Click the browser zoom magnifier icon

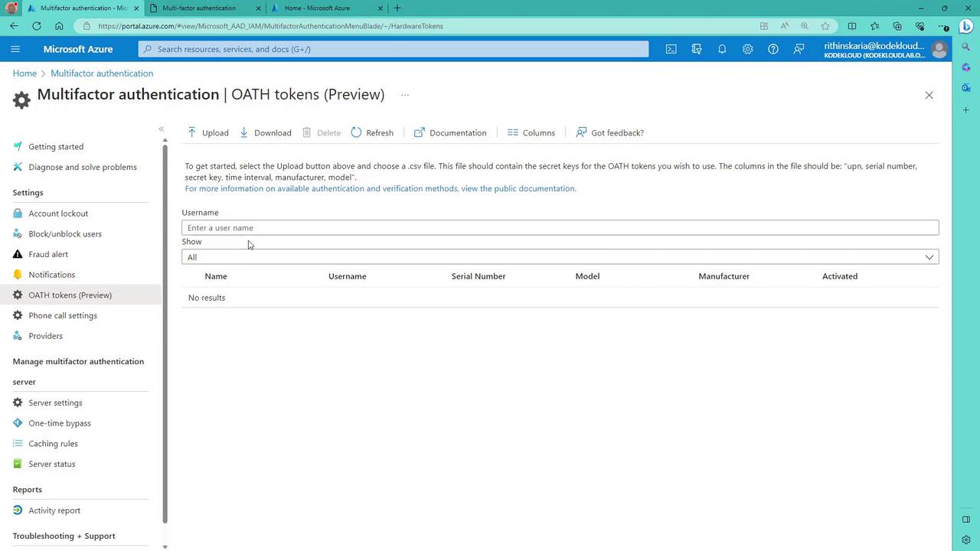805,26
